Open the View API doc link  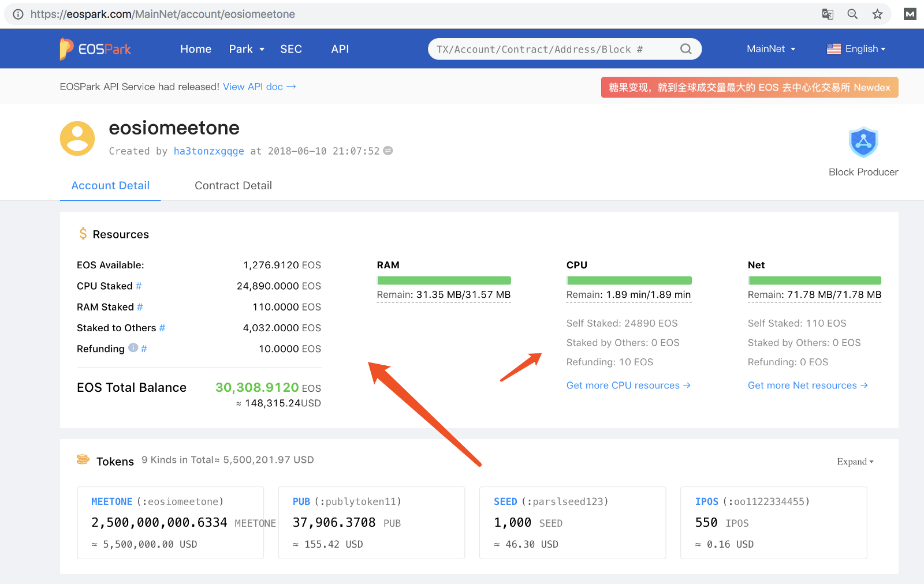click(x=259, y=87)
